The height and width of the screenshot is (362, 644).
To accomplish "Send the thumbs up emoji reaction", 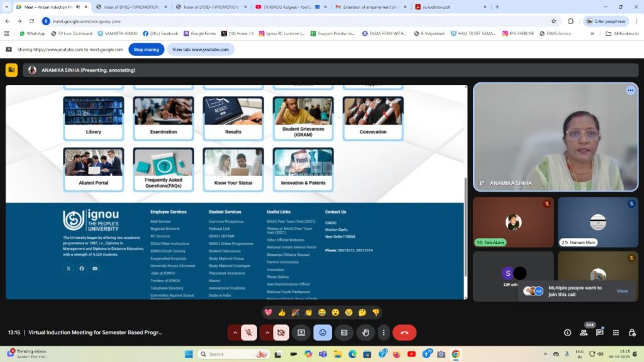I will [x=281, y=312].
